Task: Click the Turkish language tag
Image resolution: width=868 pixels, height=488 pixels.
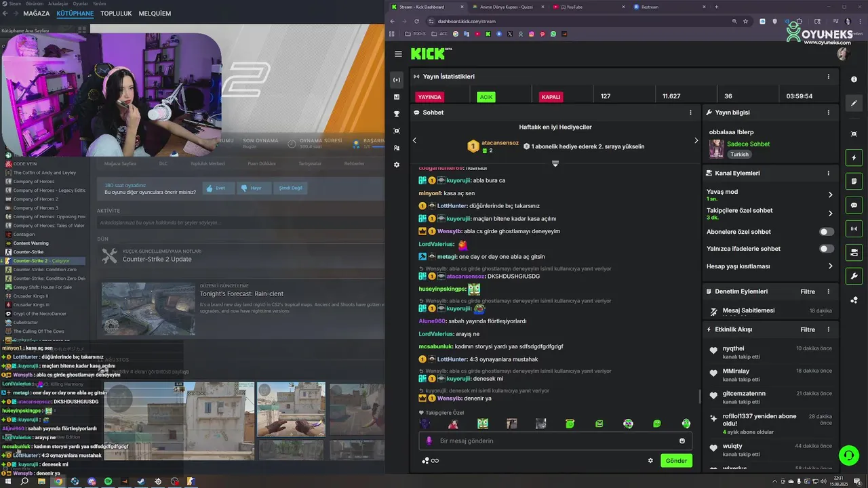Action: coord(739,155)
